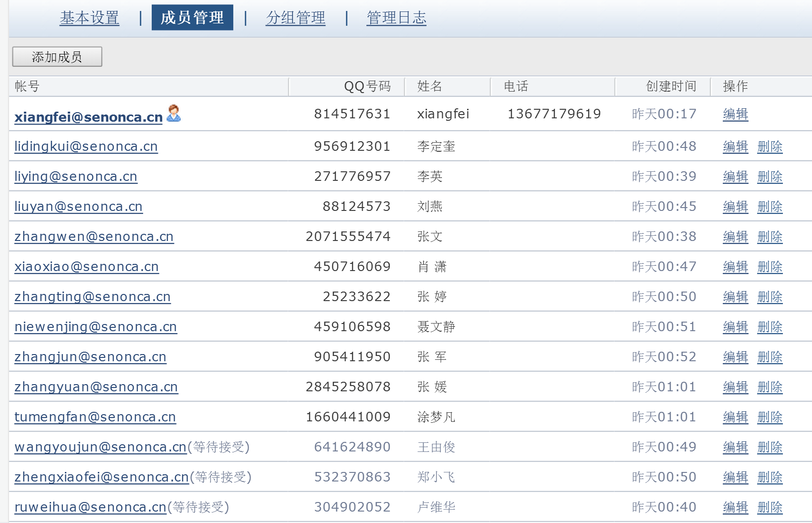Open pending account ruweihua@senonca.cn
This screenshot has width=812, height=523.
coord(90,507)
